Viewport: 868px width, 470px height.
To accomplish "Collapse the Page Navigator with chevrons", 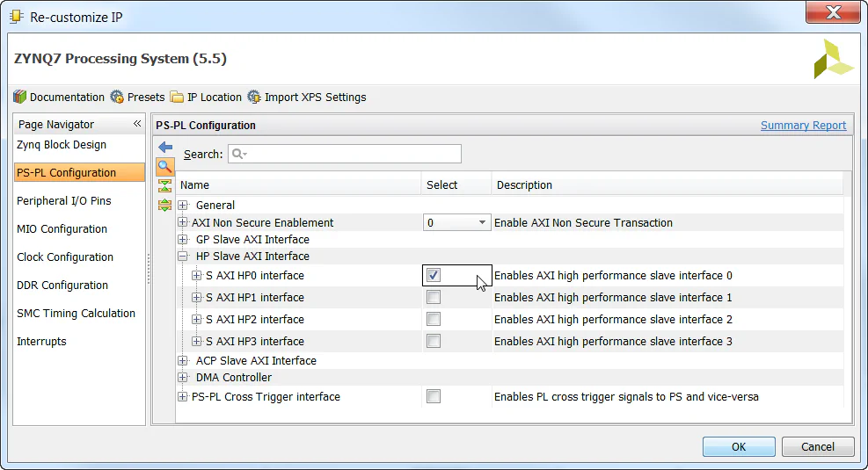I will (137, 124).
